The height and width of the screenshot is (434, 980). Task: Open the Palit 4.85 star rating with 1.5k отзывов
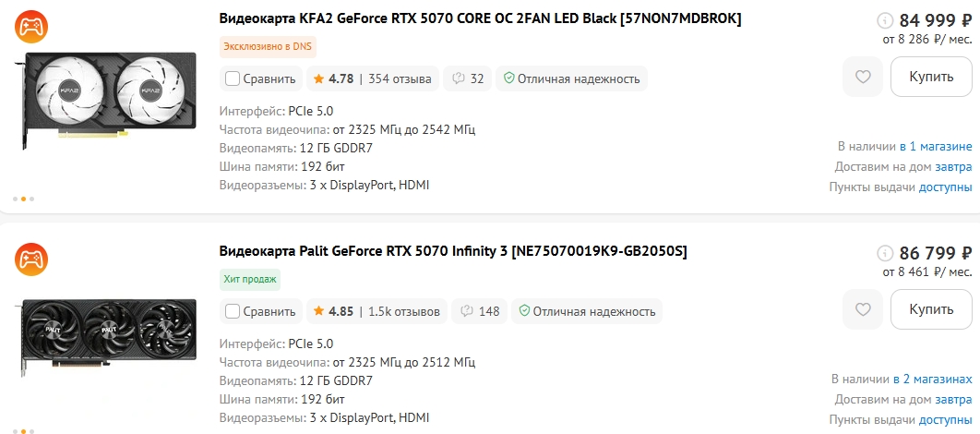pyautogui.click(x=376, y=311)
